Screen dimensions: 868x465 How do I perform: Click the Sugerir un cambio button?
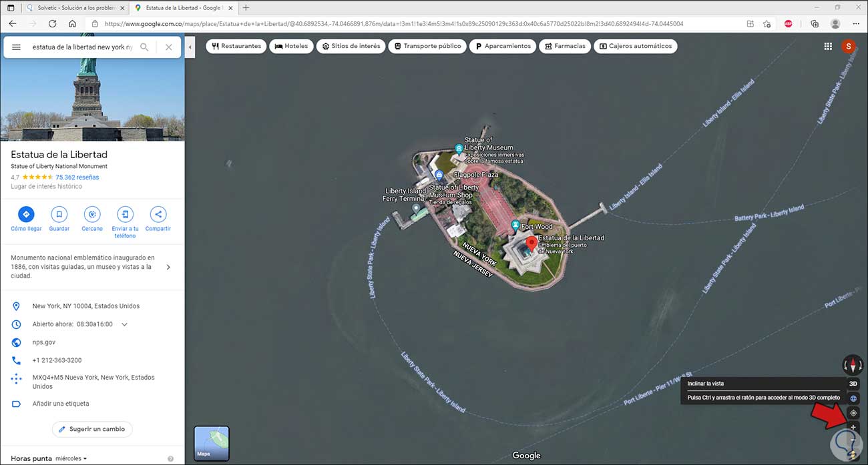point(92,429)
